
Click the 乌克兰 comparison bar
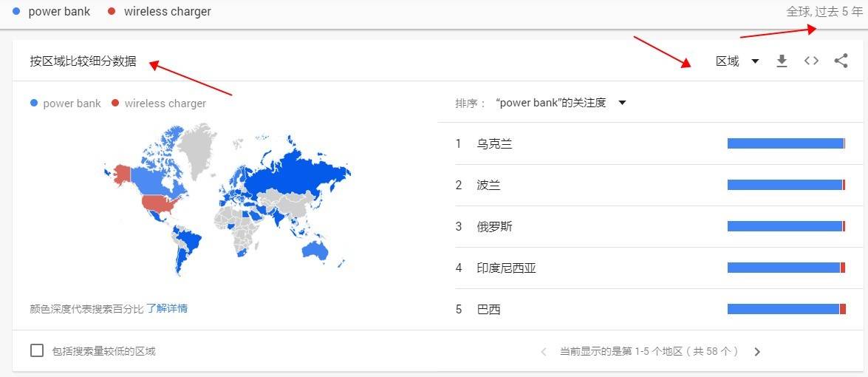(x=786, y=143)
